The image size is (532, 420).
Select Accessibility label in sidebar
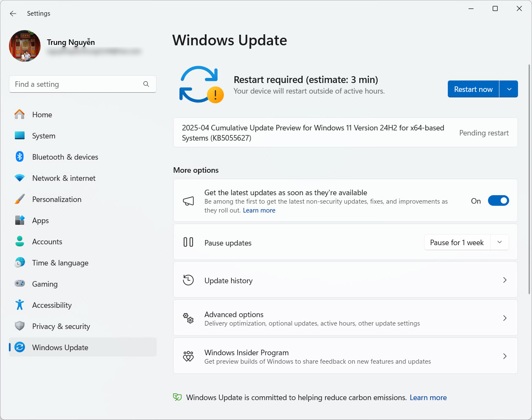tap(52, 305)
